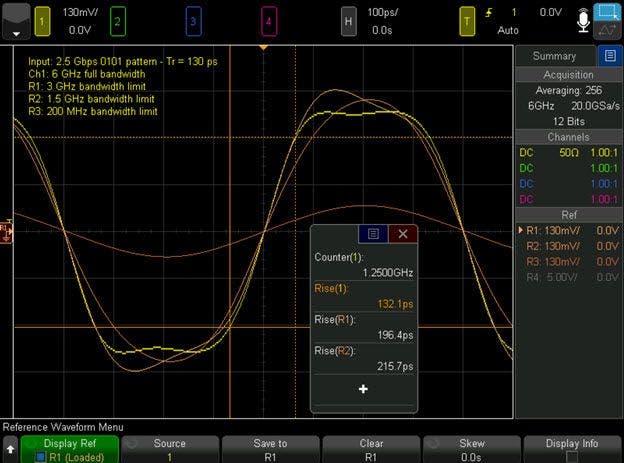
Task: Adjust Skew 0.0s softkey
Action: pyautogui.click(x=472, y=449)
